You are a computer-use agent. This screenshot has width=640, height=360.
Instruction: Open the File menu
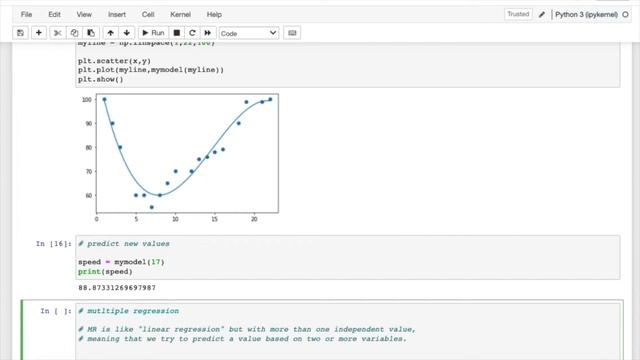click(x=26, y=14)
